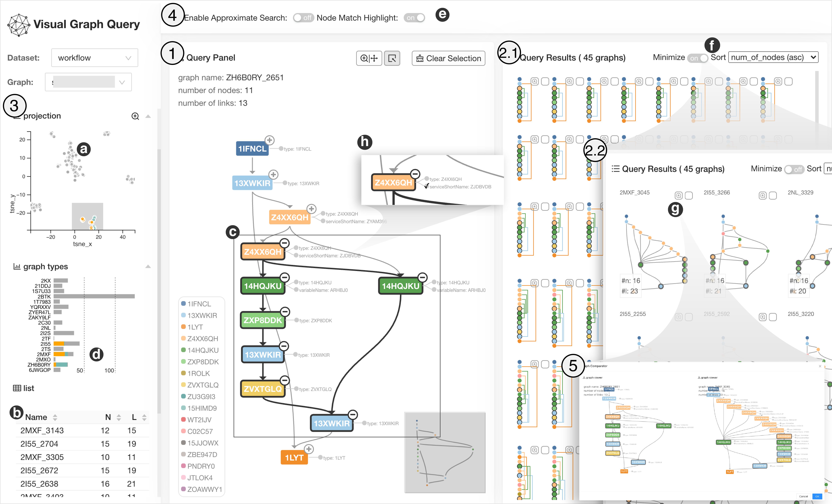The width and height of the screenshot is (832, 504).
Task: Turn off Minimize switch beside num_of_nodes sort
Action: 698,58
